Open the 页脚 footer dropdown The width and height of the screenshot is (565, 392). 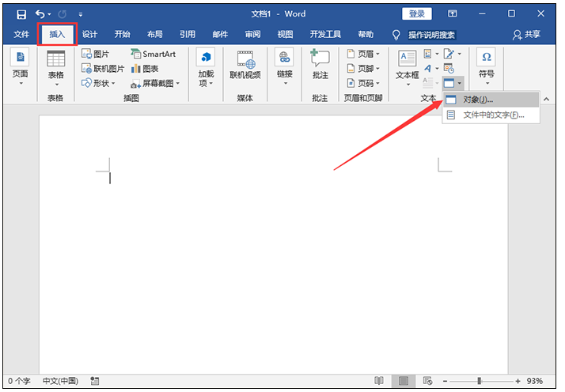pos(363,69)
